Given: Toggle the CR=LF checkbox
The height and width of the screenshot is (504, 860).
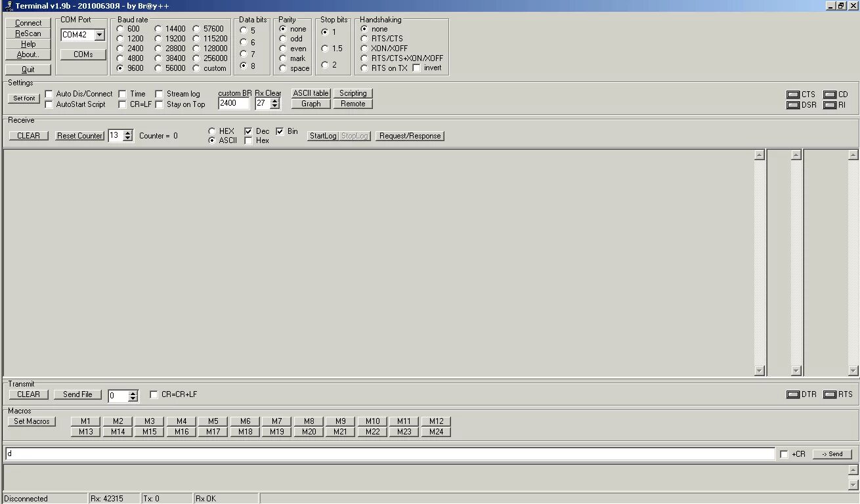Looking at the screenshot, I should coord(123,104).
